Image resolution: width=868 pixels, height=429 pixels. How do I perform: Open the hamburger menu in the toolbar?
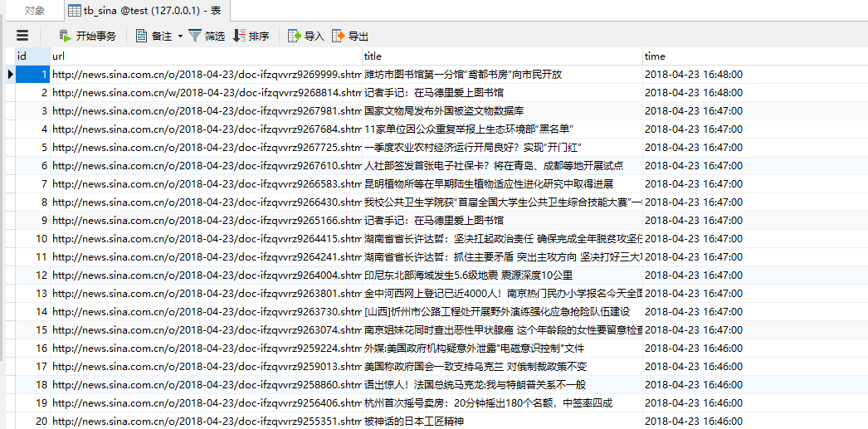22,36
